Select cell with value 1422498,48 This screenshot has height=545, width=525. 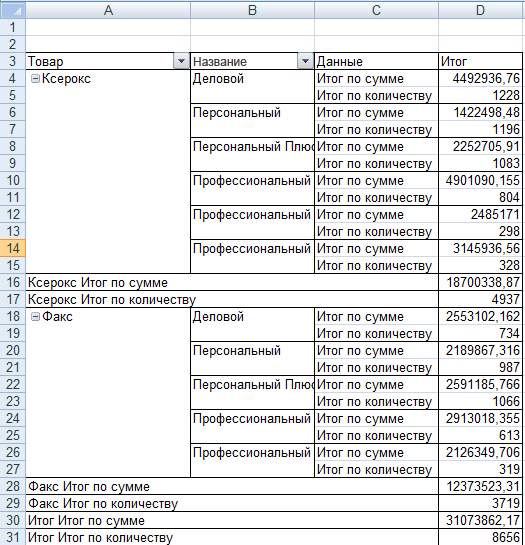point(480,112)
